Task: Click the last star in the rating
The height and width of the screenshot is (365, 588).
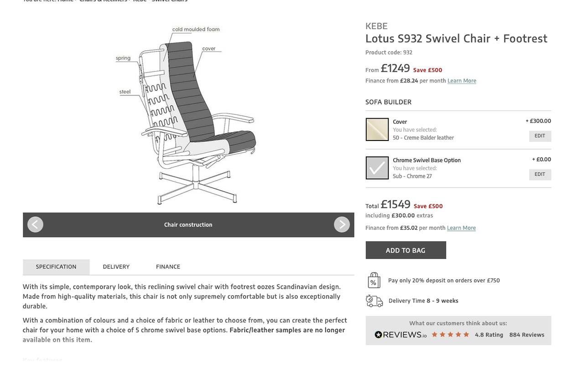Action: (466, 334)
